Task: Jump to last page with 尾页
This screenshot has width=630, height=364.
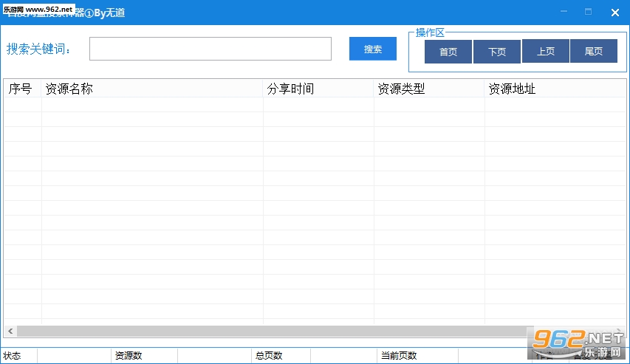Action: click(593, 52)
